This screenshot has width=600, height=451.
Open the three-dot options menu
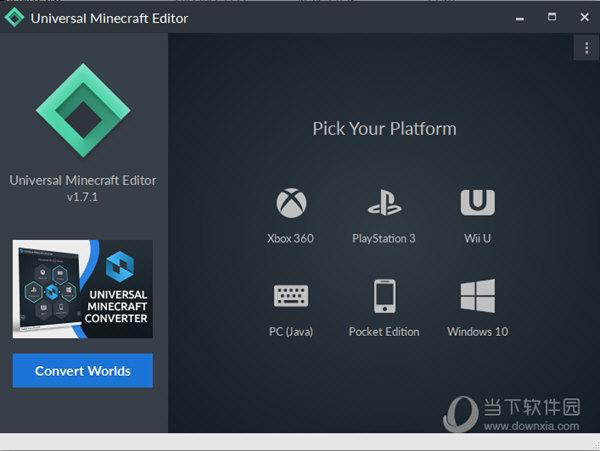tap(586, 48)
